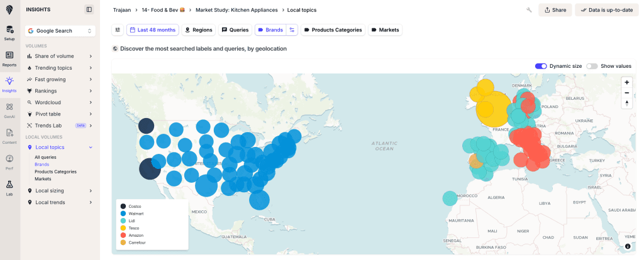Collapse the Local topics menu

pos(60,147)
